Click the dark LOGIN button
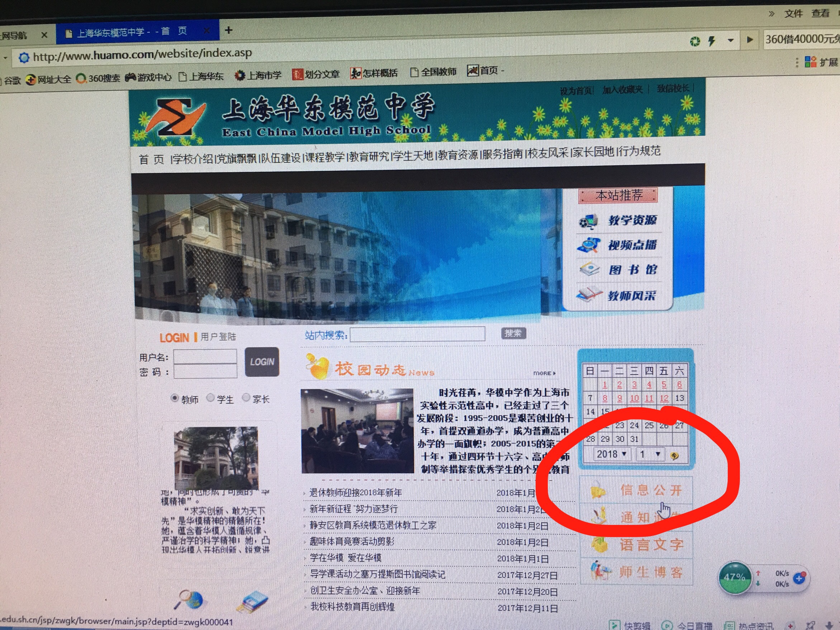 (262, 362)
